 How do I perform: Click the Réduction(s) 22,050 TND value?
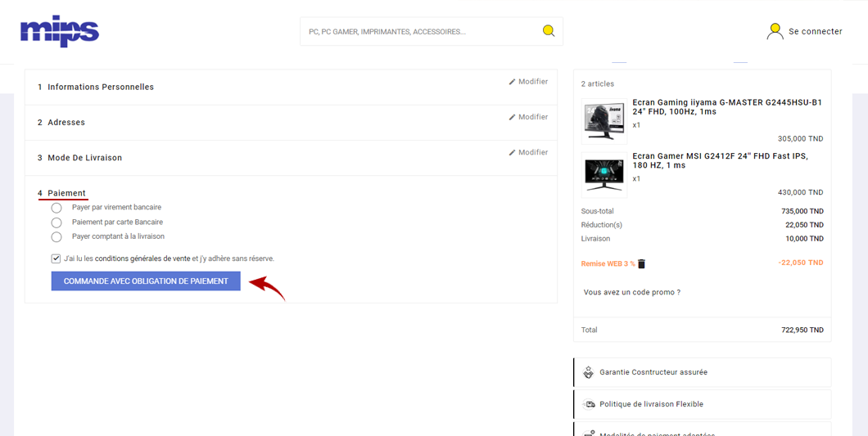click(x=804, y=225)
